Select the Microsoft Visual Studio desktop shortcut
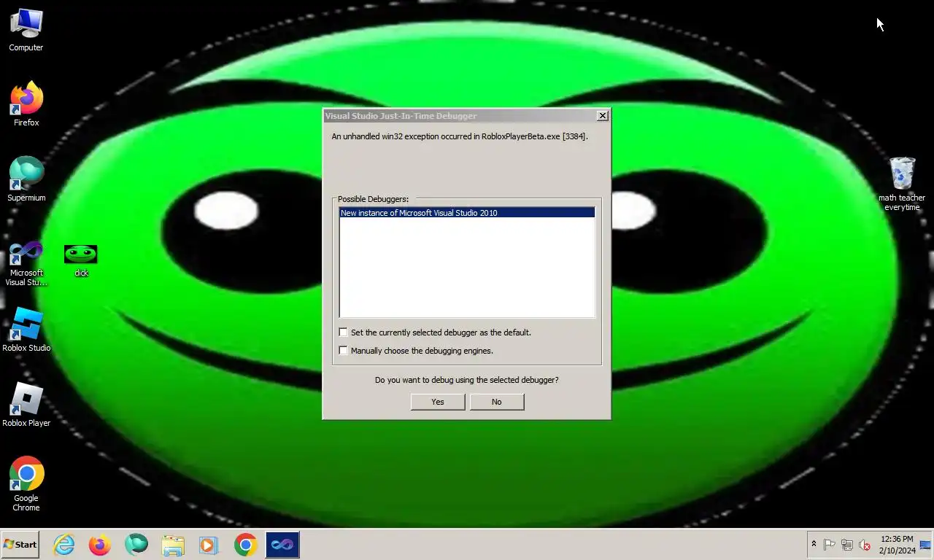The height and width of the screenshot is (560, 934). (26, 264)
